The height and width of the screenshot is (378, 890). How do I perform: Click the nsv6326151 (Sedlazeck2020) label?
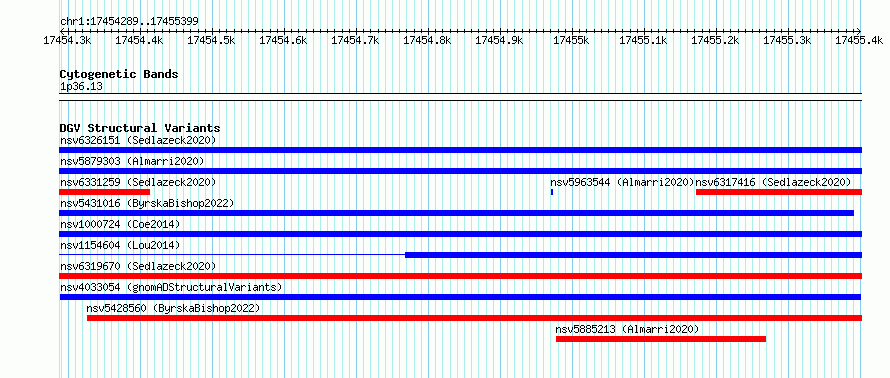[138, 140]
